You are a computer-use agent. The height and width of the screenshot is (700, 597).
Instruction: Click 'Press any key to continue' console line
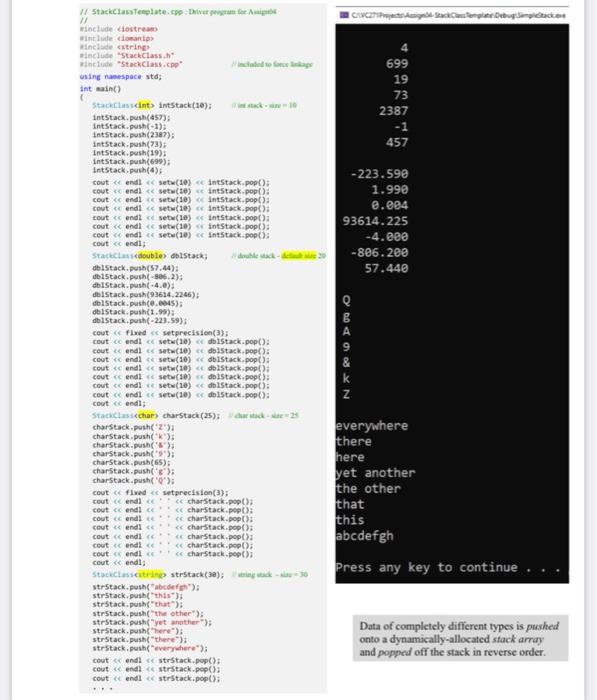click(448, 567)
